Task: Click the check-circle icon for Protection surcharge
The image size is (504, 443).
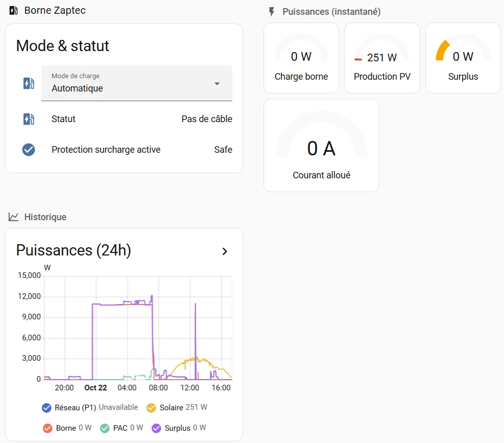Action: pyautogui.click(x=29, y=150)
